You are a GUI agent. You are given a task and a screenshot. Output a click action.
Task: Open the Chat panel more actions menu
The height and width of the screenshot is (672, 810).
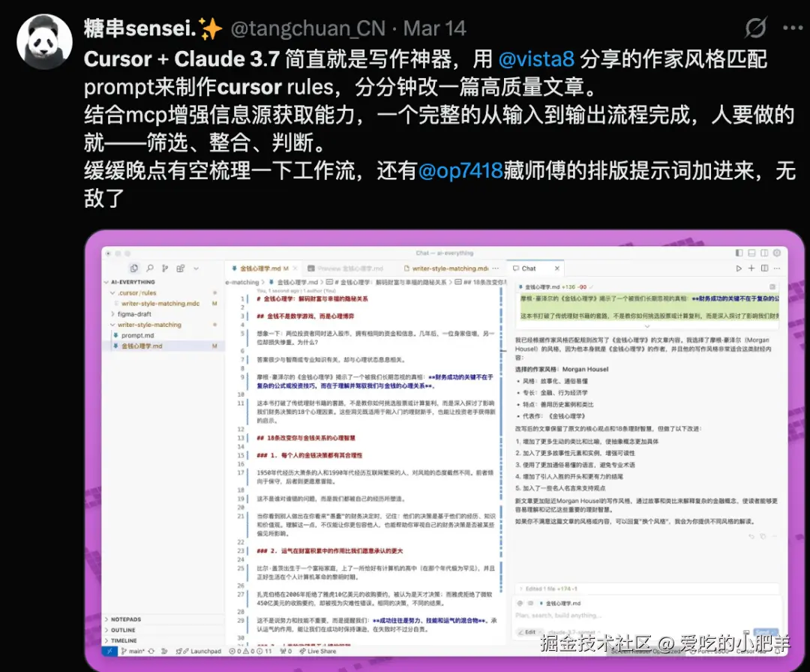pos(778,268)
